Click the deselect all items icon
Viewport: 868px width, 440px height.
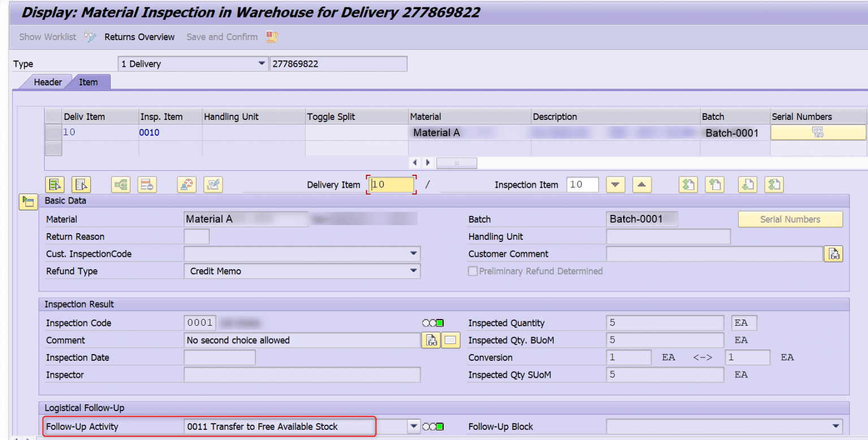coord(81,184)
